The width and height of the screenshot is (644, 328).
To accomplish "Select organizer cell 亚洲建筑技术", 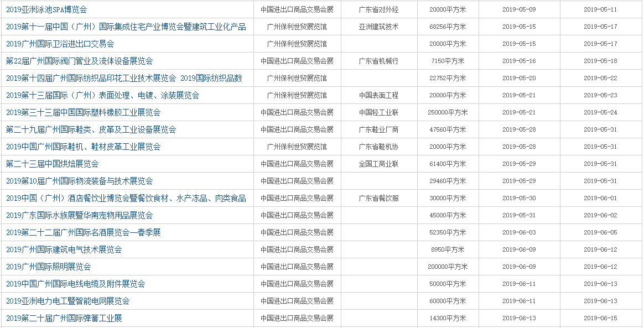I will click(x=378, y=27).
